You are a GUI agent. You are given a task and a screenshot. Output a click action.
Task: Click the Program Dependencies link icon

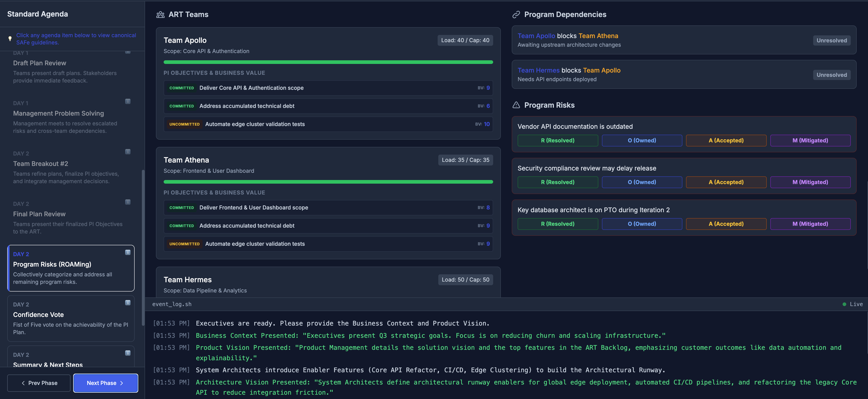click(x=516, y=15)
